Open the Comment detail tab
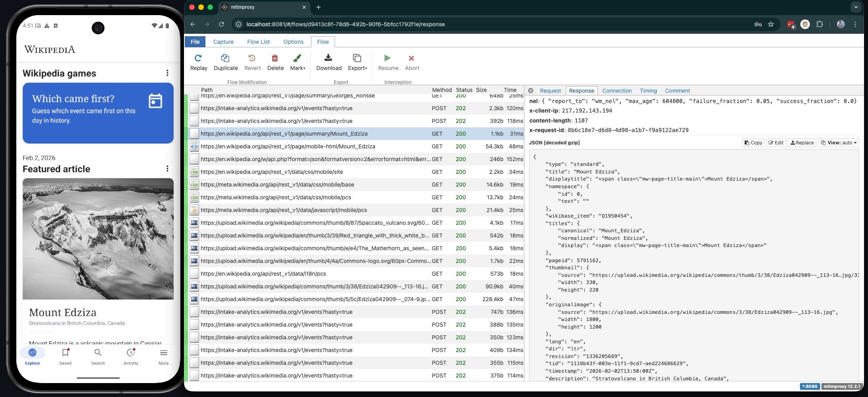The width and height of the screenshot is (868, 397). coord(677,91)
